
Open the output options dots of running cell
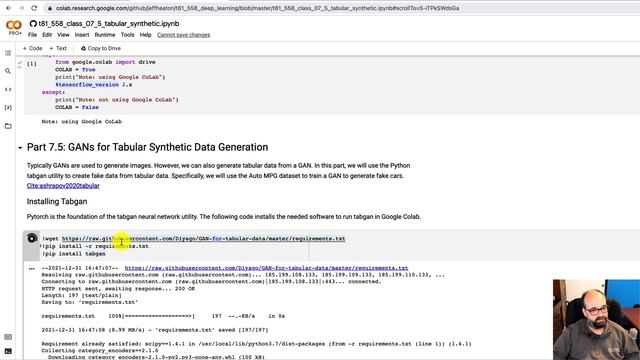[32, 269]
